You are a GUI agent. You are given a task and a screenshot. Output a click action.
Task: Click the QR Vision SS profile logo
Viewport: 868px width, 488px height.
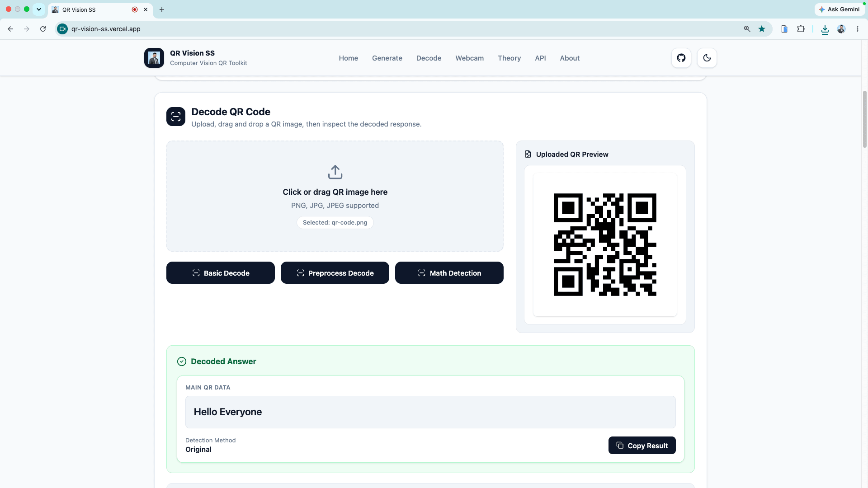154,58
